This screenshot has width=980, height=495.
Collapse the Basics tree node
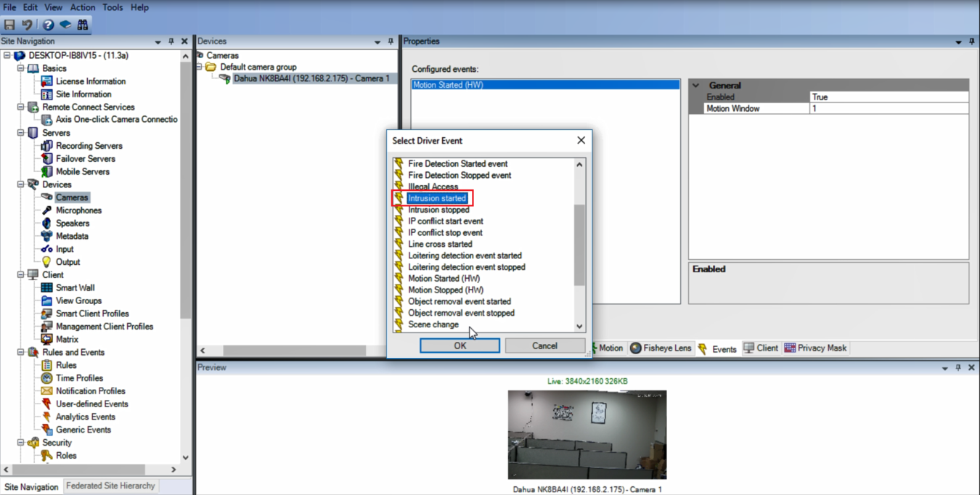coord(21,68)
